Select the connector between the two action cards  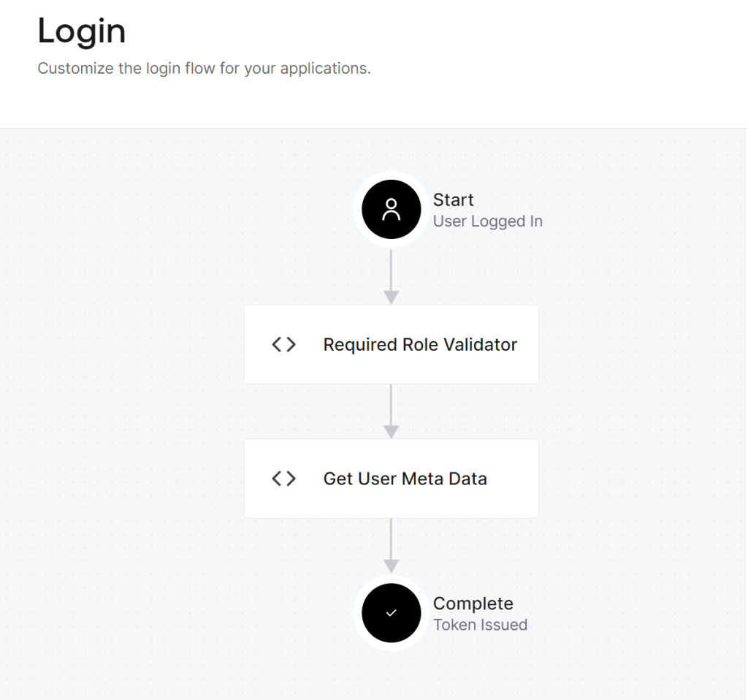[x=392, y=411]
